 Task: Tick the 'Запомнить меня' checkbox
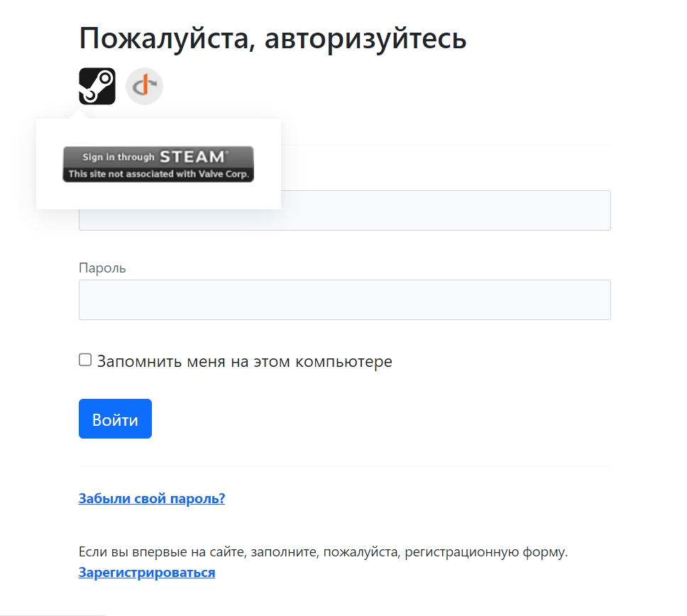coord(85,360)
